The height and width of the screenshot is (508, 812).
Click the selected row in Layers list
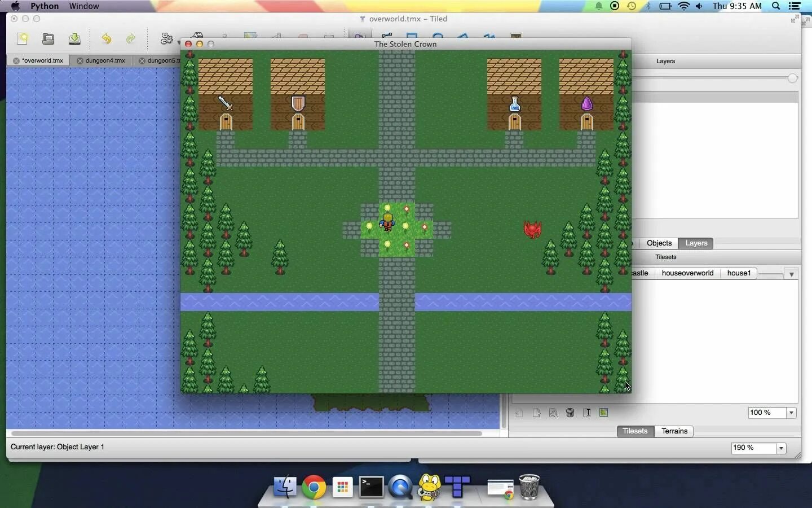(715, 97)
